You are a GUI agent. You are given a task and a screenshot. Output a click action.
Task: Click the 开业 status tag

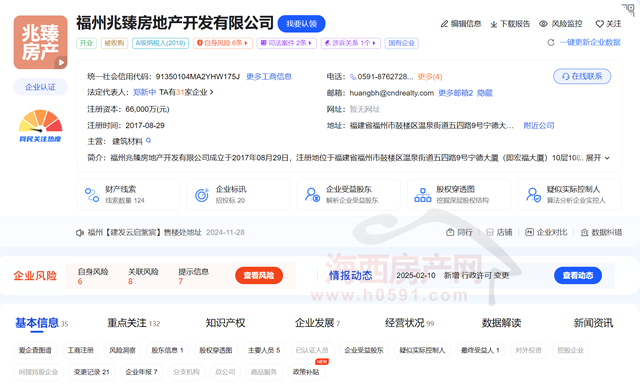coord(86,43)
